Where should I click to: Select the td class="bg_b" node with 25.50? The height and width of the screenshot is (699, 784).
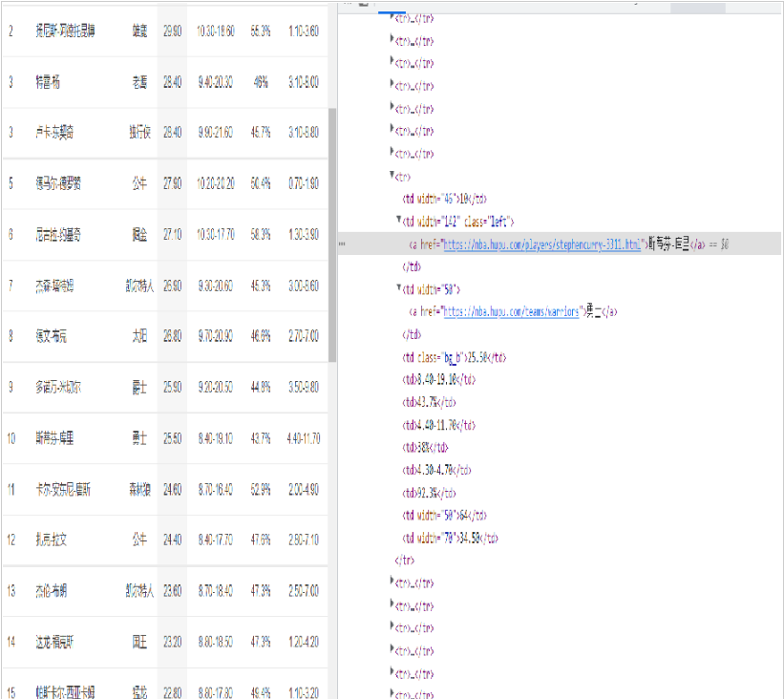454,357
